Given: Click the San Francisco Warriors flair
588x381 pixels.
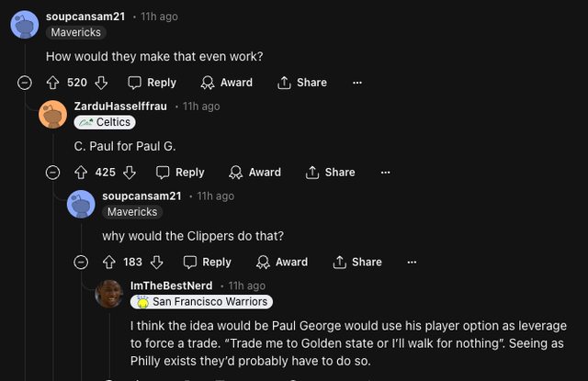Looking at the screenshot, I should coord(202,301).
